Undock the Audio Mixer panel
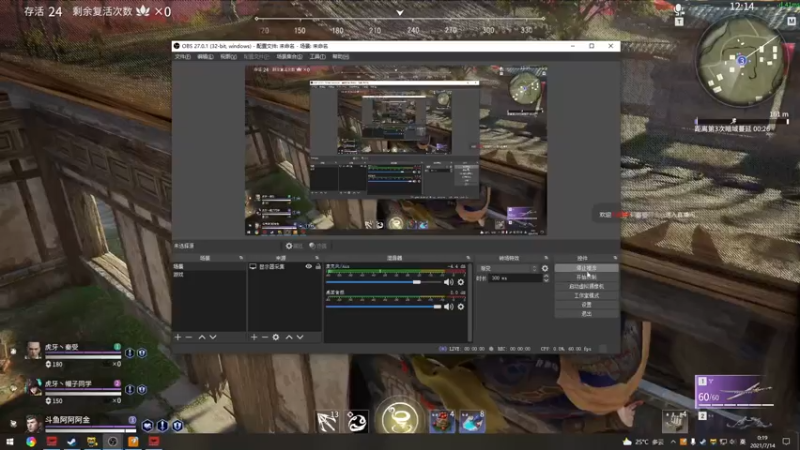The image size is (800, 450). pos(468,258)
